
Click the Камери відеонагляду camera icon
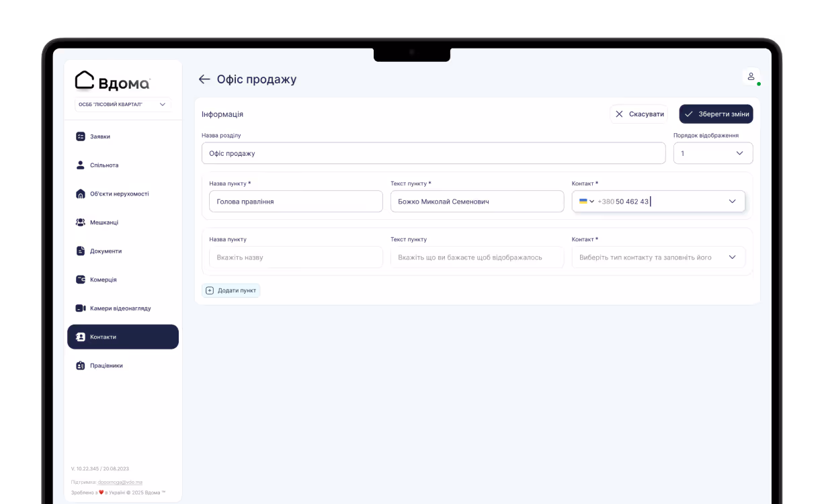(x=81, y=308)
